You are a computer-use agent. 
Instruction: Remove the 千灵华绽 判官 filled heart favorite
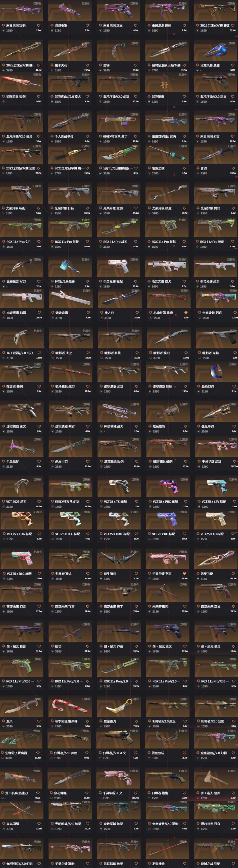(x=184, y=574)
